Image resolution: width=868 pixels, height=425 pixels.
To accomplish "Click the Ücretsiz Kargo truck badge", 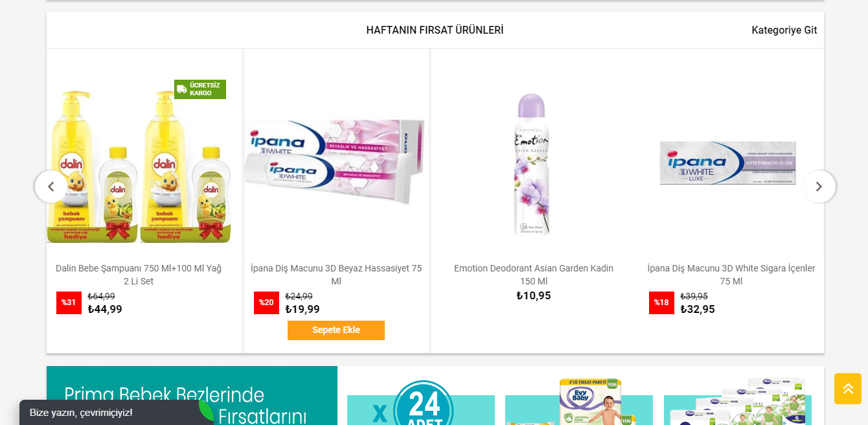I will pyautogui.click(x=200, y=89).
